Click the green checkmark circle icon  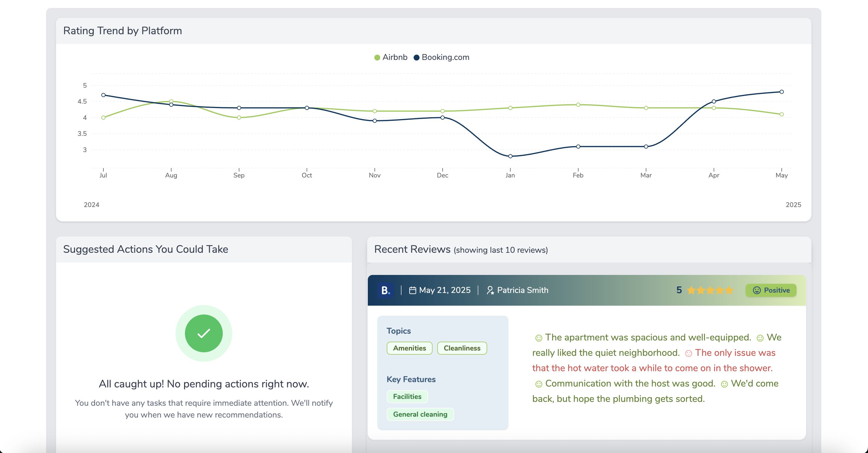point(204,333)
